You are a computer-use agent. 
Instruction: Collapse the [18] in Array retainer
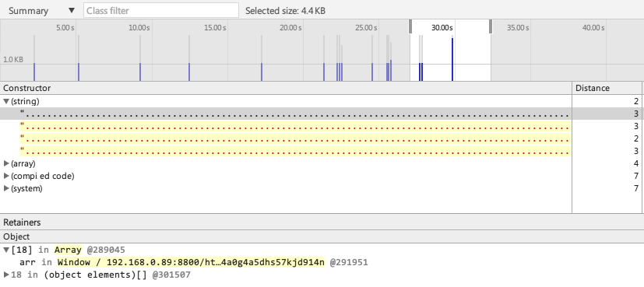click(6, 250)
